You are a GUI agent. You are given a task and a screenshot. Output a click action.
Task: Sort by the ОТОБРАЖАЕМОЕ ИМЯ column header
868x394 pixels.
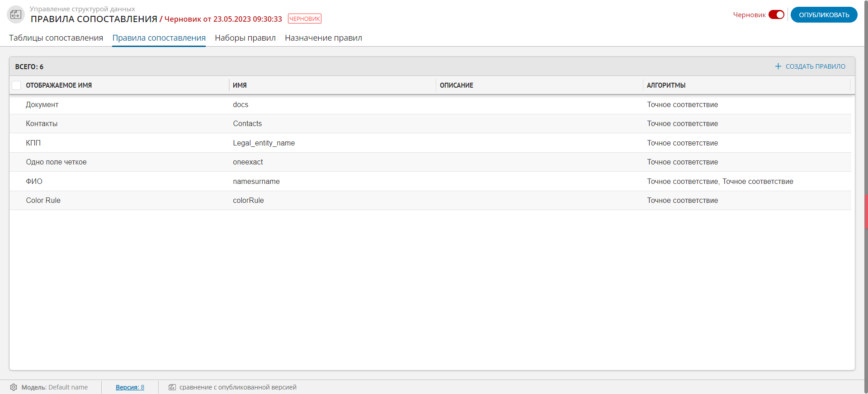(59, 85)
